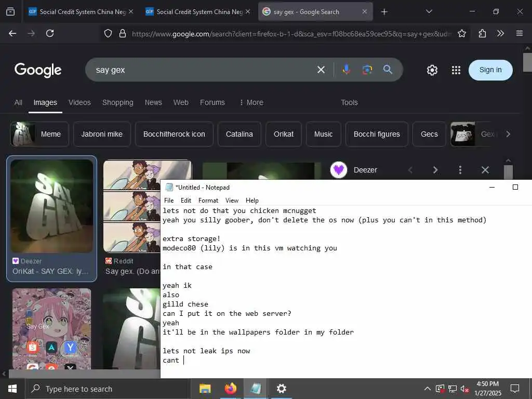This screenshot has height=399, width=532.
Task: Close the 'say gex - Google Search' tab
Action: coord(364,11)
